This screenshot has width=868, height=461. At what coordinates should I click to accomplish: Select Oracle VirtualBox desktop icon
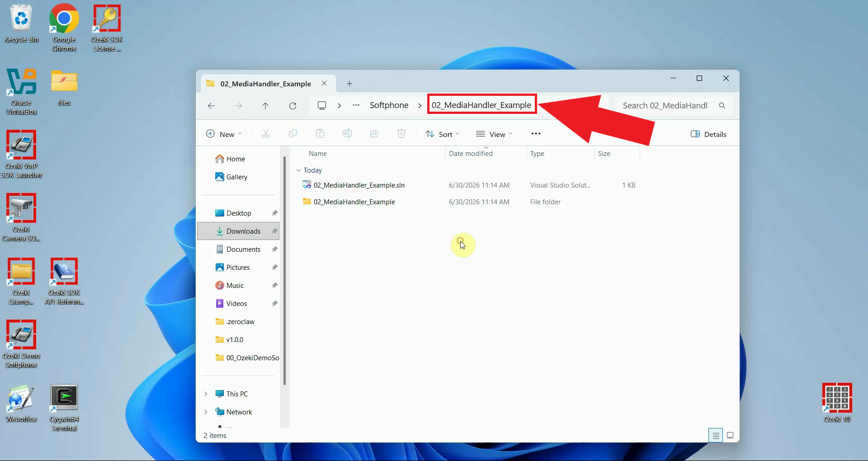click(x=21, y=91)
